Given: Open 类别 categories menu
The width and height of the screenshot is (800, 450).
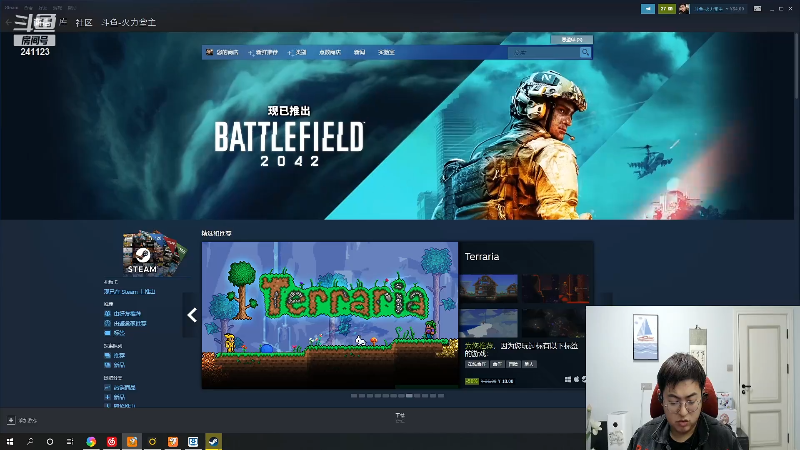Looking at the screenshot, I should point(301,53).
